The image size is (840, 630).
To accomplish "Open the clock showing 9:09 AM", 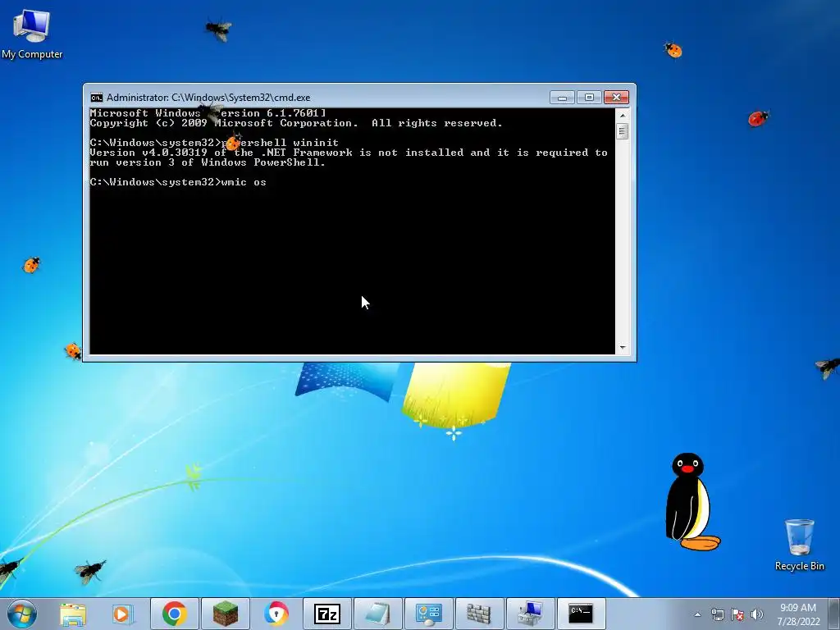I will (x=798, y=614).
